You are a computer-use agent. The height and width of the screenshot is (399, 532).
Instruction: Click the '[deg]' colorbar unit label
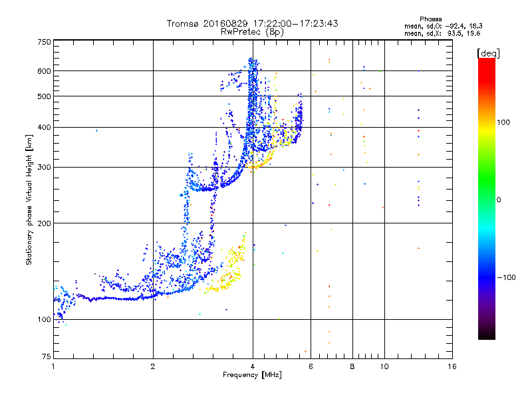(x=488, y=53)
